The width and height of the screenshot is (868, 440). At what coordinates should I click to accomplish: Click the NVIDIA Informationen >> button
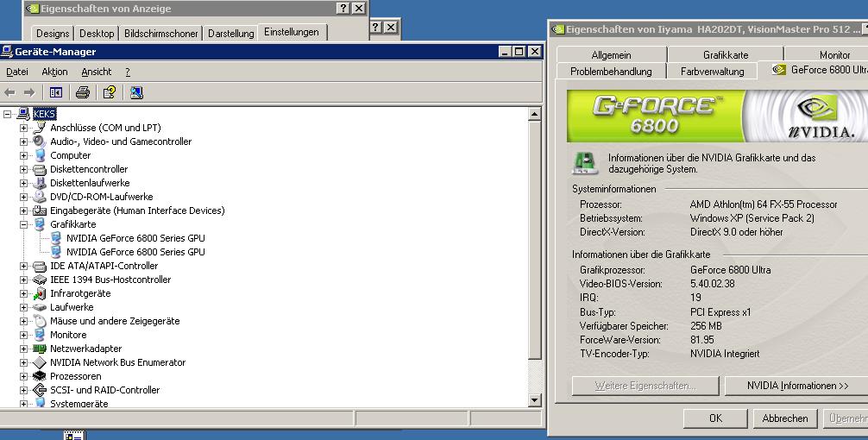[x=797, y=386]
